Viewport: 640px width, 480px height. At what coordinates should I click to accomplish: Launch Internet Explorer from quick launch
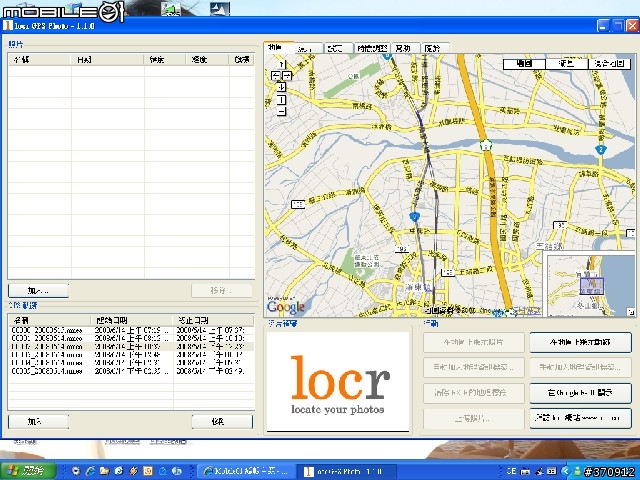pos(90,471)
